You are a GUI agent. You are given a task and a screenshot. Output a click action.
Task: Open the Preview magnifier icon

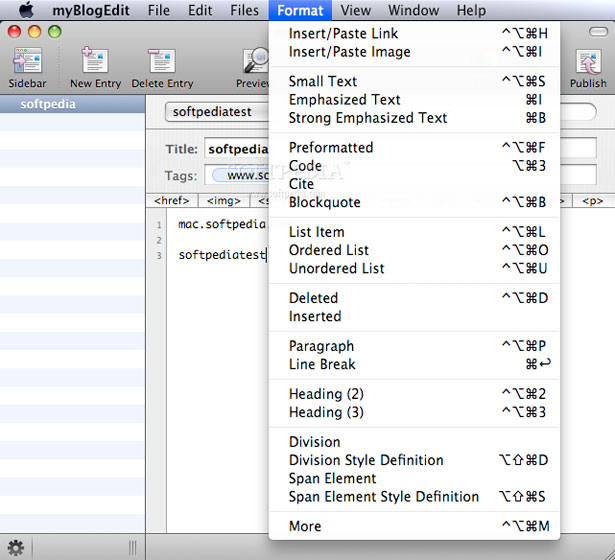256,60
